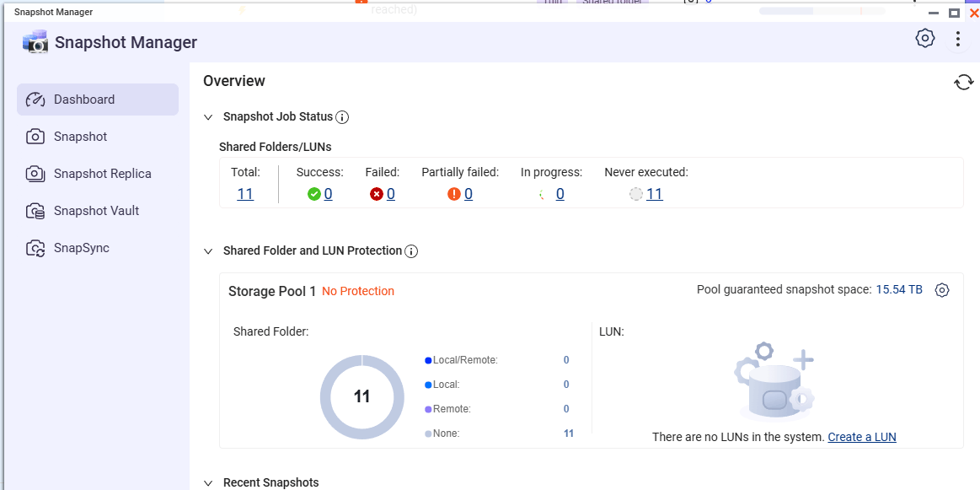Screen dimensions: 980x490
Task: Minimize the Snapshot Manager window
Action: (934, 13)
